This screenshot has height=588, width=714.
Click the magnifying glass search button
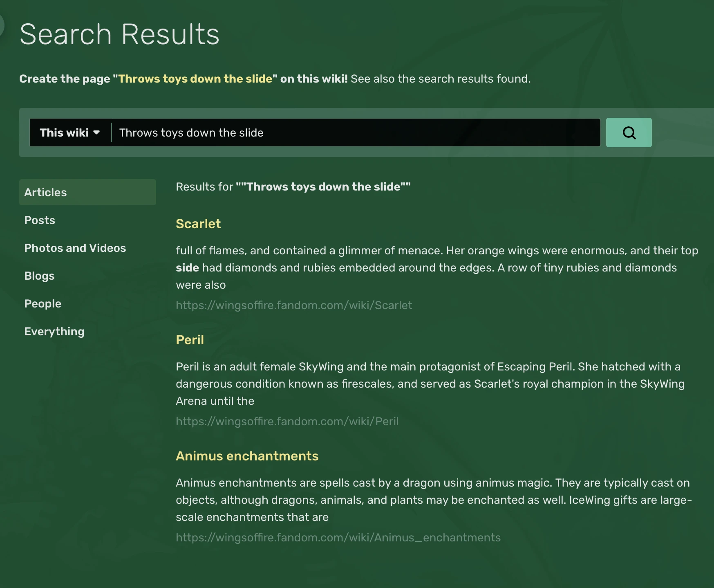pos(629,132)
